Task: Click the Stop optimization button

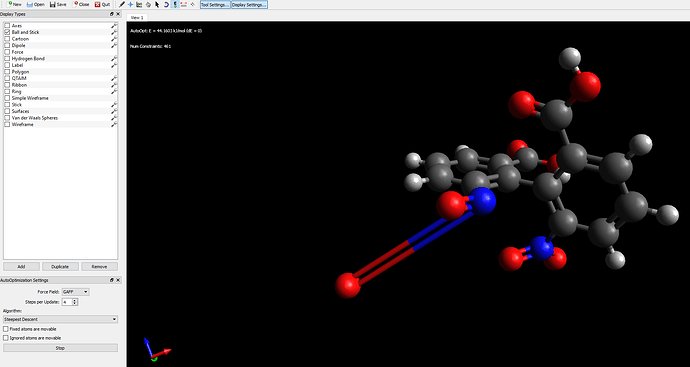Action: point(60,348)
